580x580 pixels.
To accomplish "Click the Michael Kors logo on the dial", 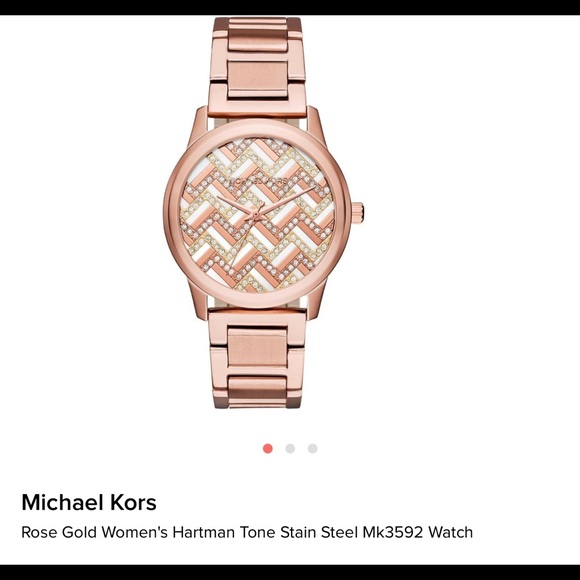I will coord(257,181).
